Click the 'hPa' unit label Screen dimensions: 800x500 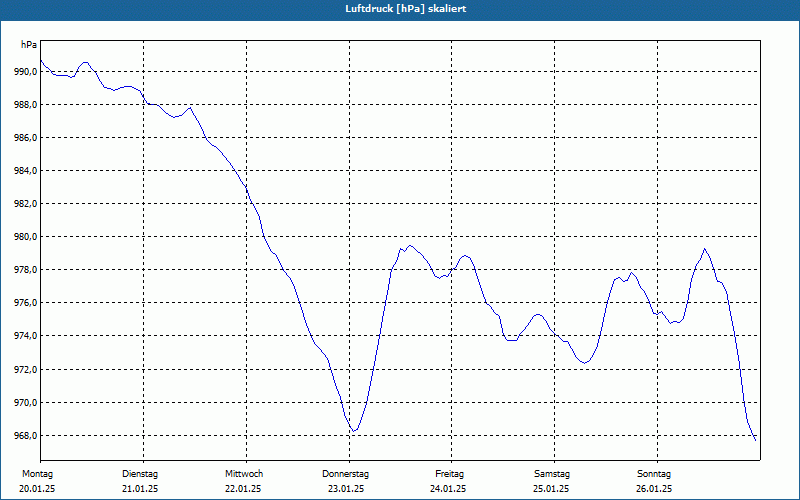point(29,45)
